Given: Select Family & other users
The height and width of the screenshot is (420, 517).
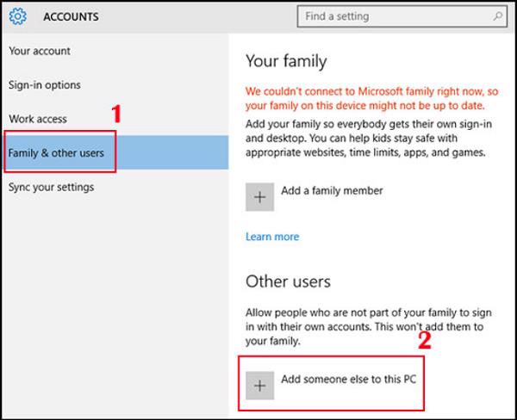Looking at the screenshot, I should (x=115, y=152).
